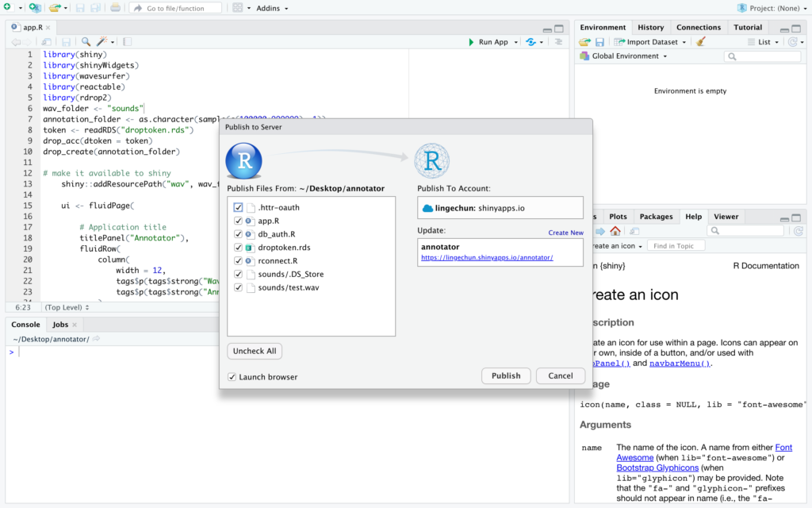The width and height of the screenshot is (812, 508).
Task: Click the find magnifier icon in editor toolbar
Action: click(x=86, y=42)
